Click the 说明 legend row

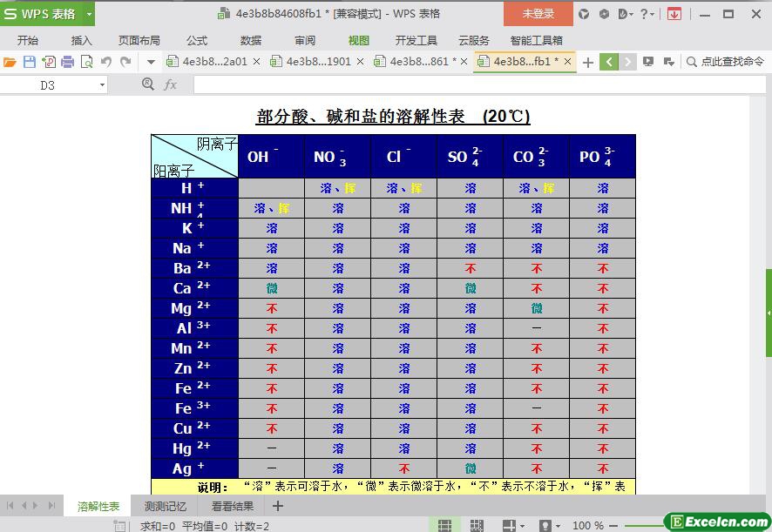pos(393,487)
